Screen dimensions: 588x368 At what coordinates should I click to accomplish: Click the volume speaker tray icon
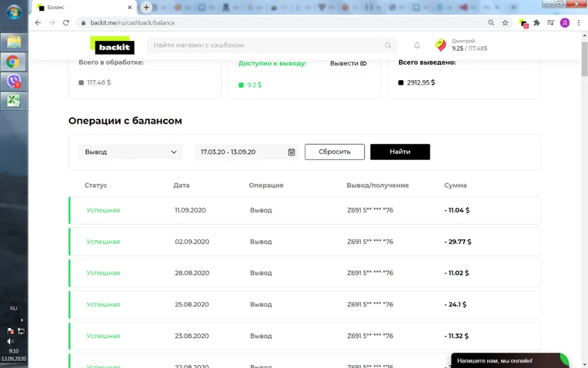tap(10, 342)
